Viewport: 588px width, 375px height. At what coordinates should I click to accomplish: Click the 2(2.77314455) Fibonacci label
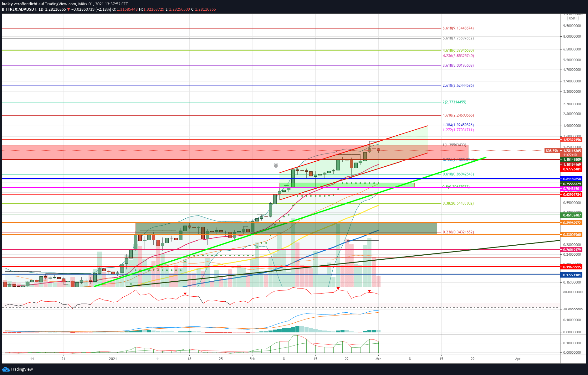click(454, 102)
